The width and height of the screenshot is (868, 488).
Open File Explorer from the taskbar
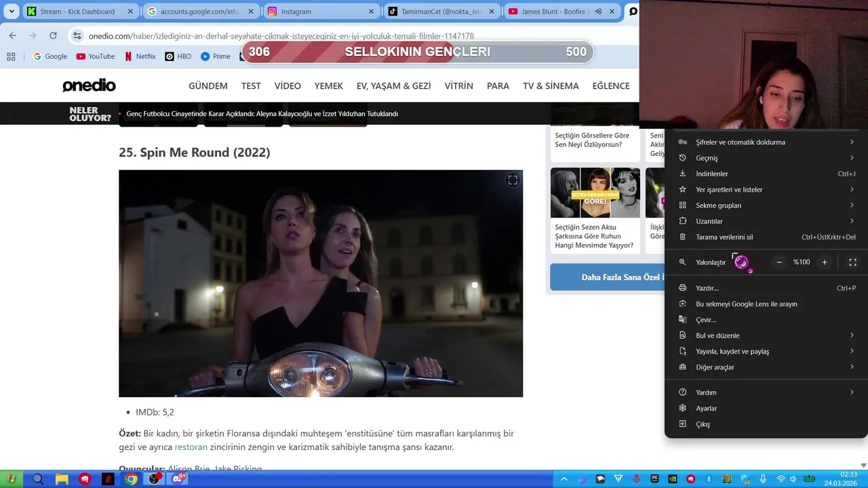[x=62, y=479]
